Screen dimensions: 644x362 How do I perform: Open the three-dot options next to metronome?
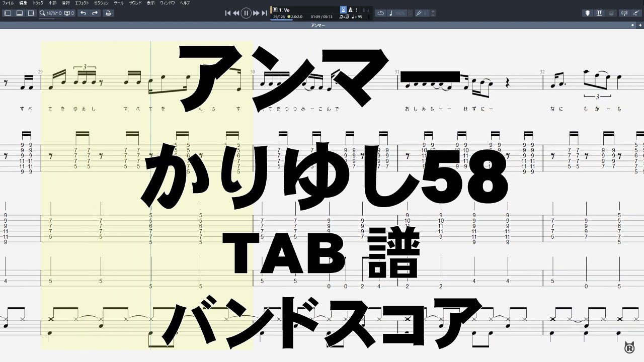pyautogui.click(x=357, y=10)
